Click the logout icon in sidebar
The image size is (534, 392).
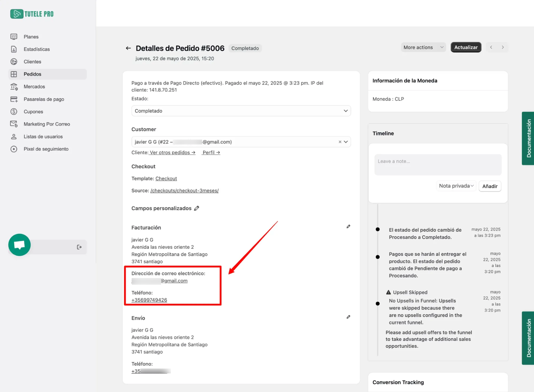[x=79, y=247]
